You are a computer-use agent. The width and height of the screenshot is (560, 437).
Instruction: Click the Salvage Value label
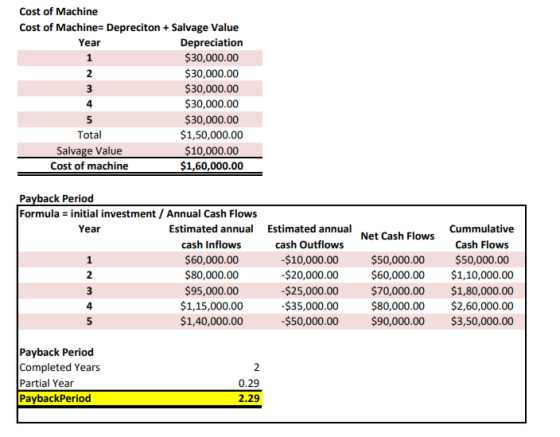(x=89, y=151)
